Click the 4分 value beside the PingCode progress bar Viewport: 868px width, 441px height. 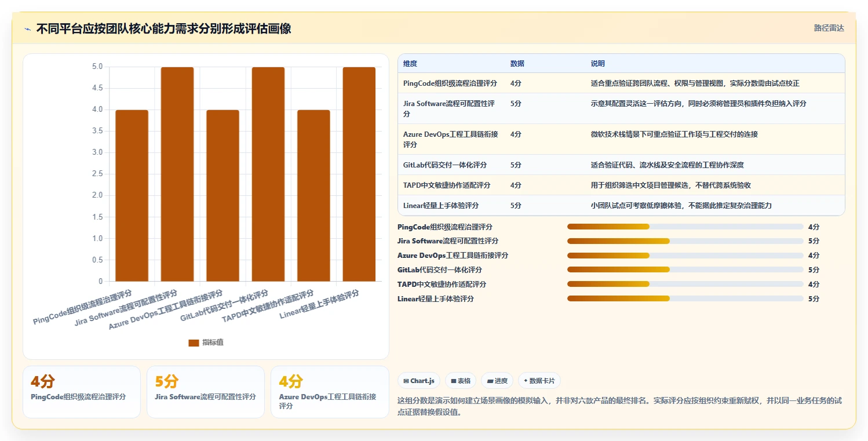(x=814, y=227)
